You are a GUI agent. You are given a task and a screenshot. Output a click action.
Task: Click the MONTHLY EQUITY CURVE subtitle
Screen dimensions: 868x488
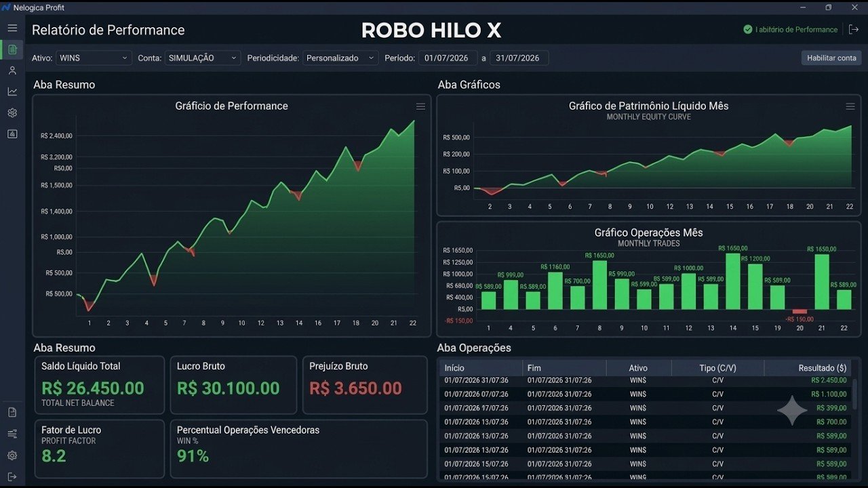coord(648,117)
